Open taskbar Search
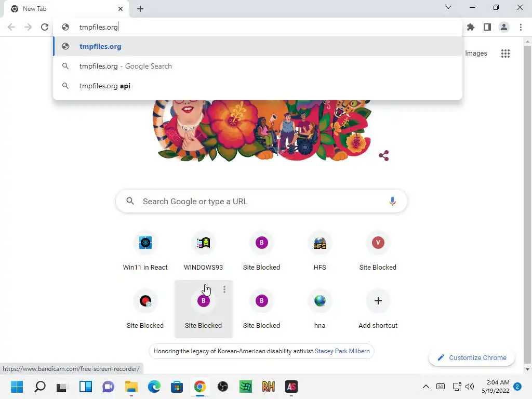The image size is (532, 399). 39,387
